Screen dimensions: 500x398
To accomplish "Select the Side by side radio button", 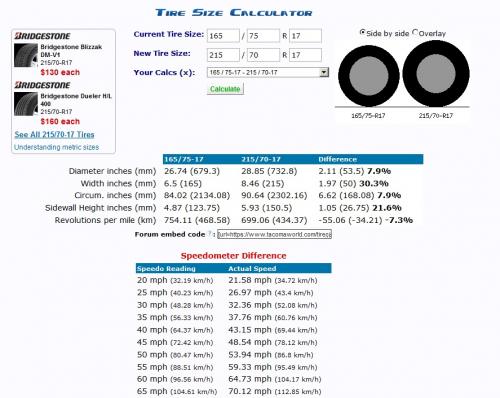I will pos(362,32).
